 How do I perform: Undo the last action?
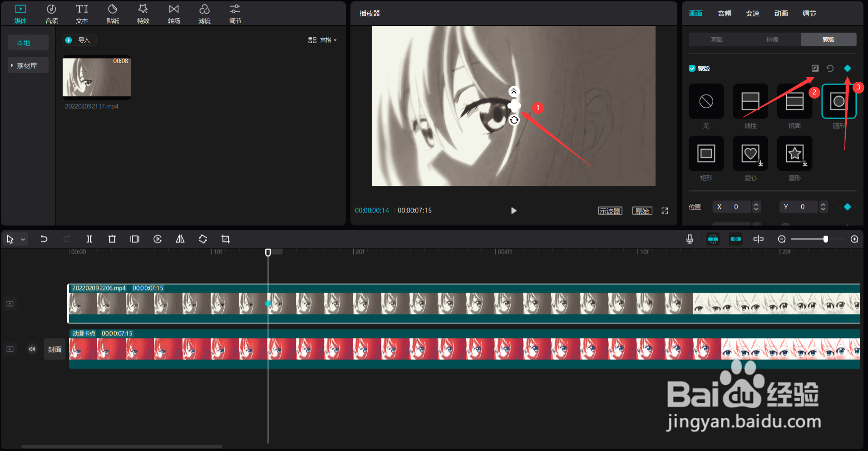(x=44, y=239)
